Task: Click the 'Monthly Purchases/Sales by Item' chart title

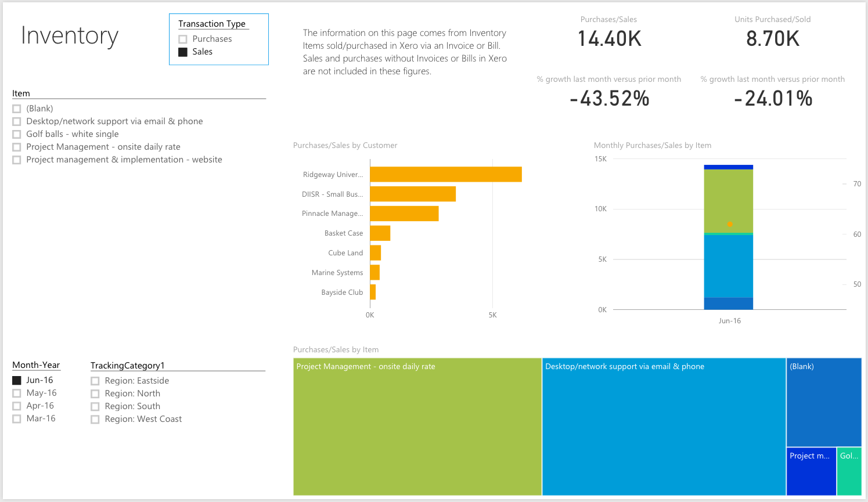Action: pos(653,146)
